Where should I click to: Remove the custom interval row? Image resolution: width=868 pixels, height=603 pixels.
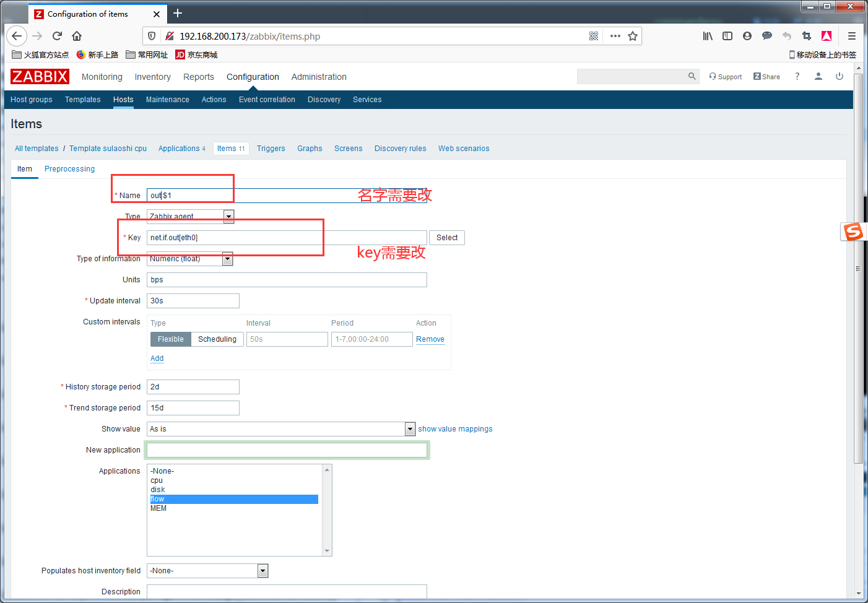[x=430, y=339]
